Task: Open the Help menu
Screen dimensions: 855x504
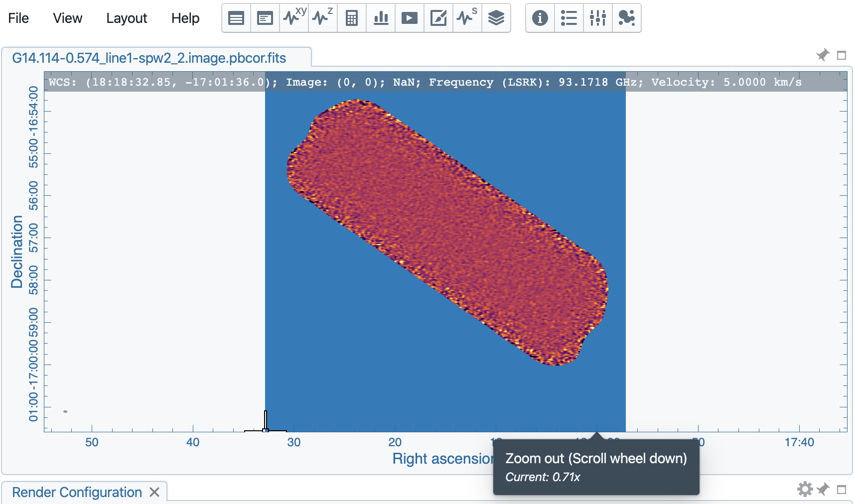Action: click(x=185, y=18)
